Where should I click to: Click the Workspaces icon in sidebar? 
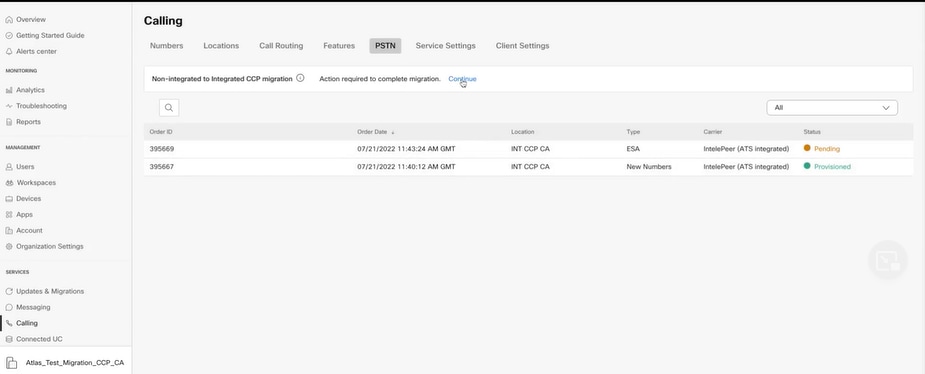9,183
